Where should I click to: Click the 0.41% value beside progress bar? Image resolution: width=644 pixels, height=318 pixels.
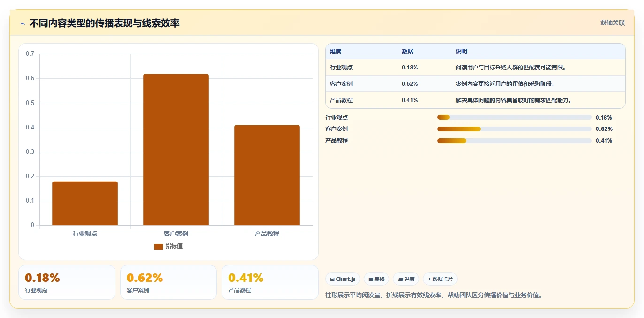(604, 141)
